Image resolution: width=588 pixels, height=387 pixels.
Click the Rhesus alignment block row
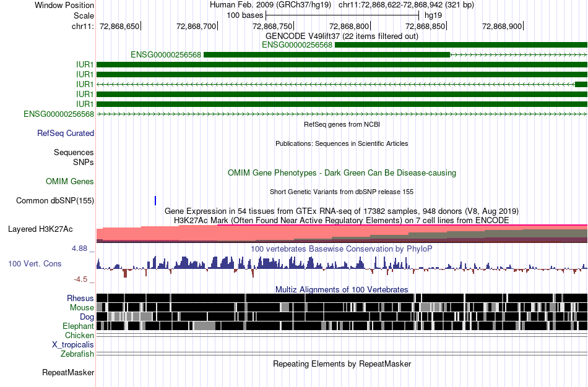point(342,298)
